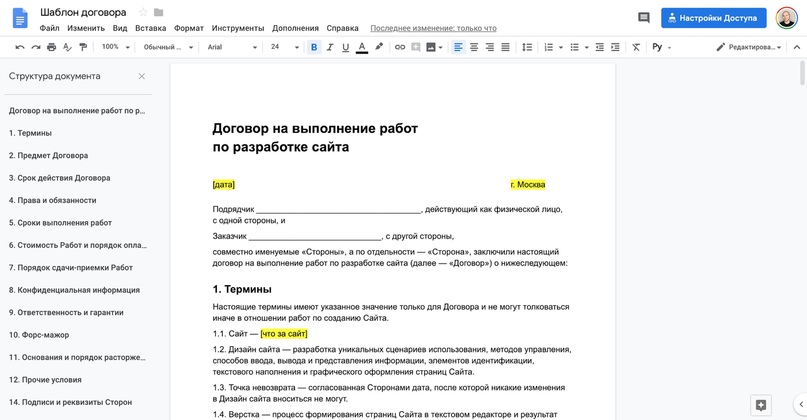Open the Инструменты menu
The width and height of the screenshot is (807, 420).
tap(238, 28)
